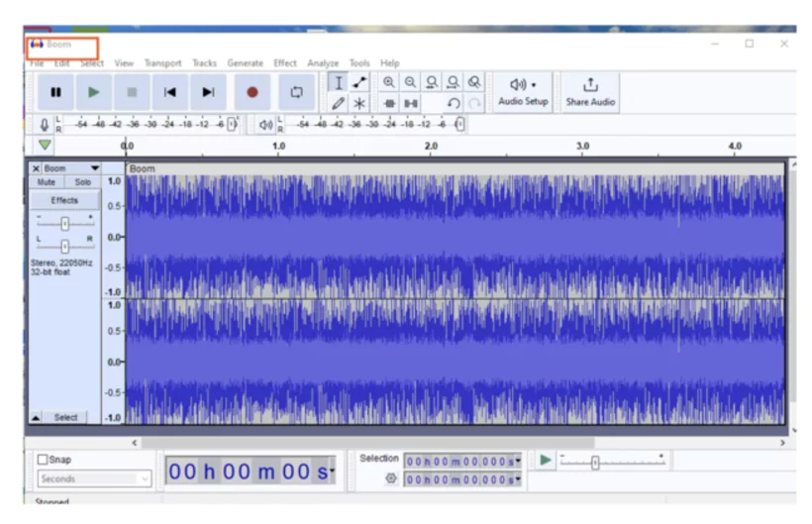Click Share Audio
The width and height of the screenshot is (812, 524).
tap(590, 92)
